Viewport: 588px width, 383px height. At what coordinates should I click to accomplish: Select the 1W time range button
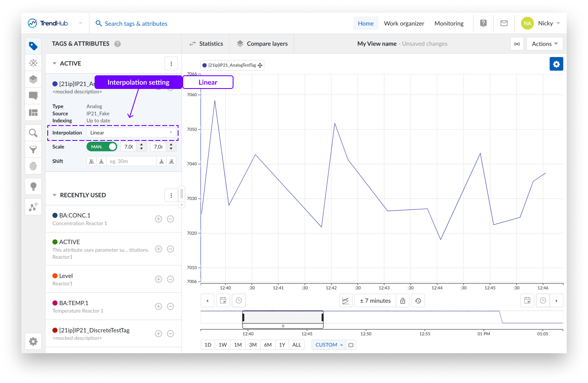point(222,345)
